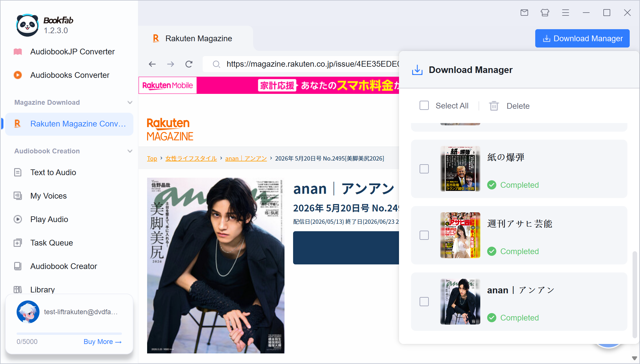Screen dimensions: 640x364
Task: Toggle the Select All checkbox
Action: click(x=424, y=106)
